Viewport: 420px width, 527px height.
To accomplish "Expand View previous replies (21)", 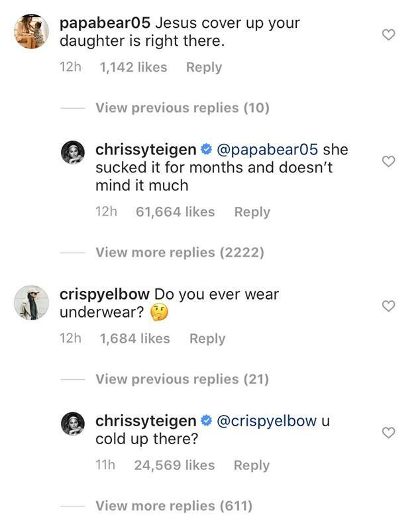I will pos(182,379).
